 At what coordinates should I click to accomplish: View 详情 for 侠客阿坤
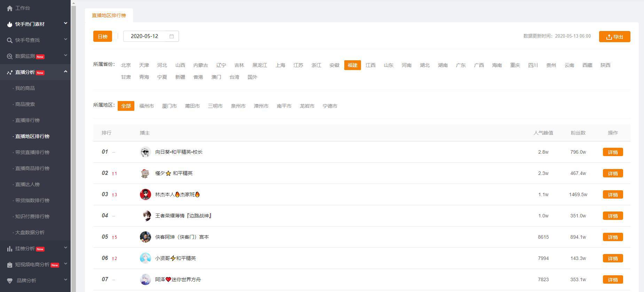pos(613,237)
